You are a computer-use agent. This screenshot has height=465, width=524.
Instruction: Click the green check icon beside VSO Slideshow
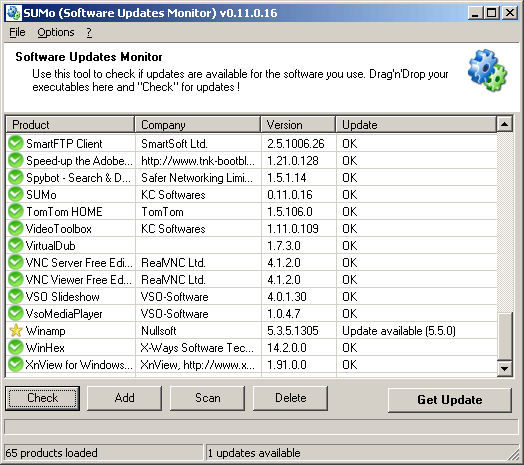15,297
